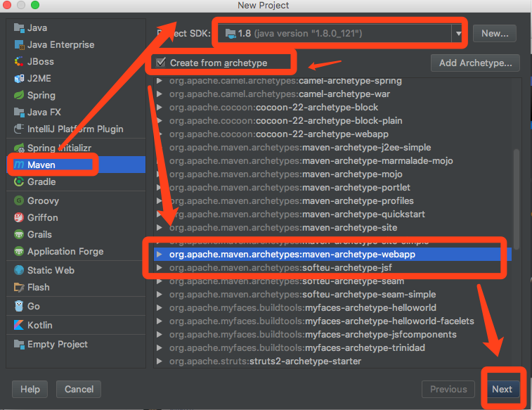The width and height of the screenshot is (532, 410).
Task: Expand maven-archetype-site node
Action: pyautogui.click(x=159, y=228)
